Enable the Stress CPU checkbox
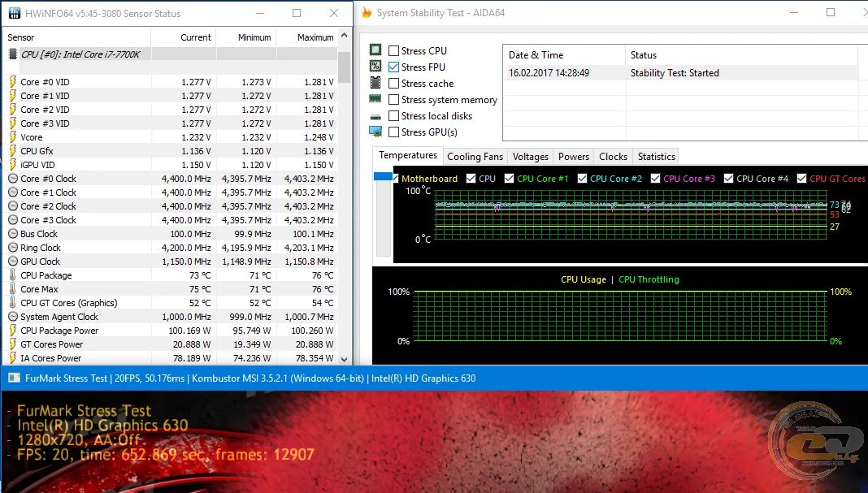Viewport: 868px width, 493px height. [393, 50]
